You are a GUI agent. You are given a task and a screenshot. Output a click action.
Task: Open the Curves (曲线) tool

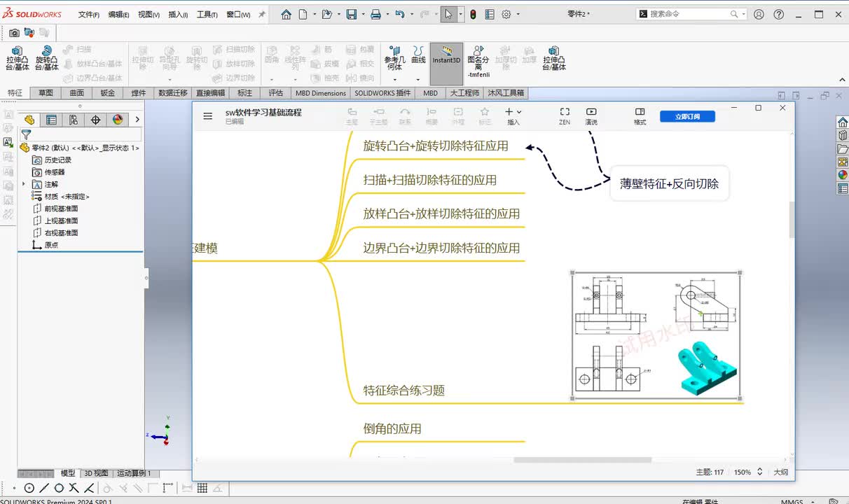click(418, 55)
